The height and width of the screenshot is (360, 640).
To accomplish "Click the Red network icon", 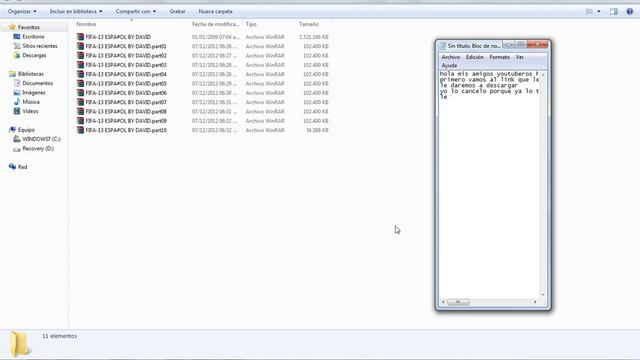I will pyautogui.click(x=12, y=167).
